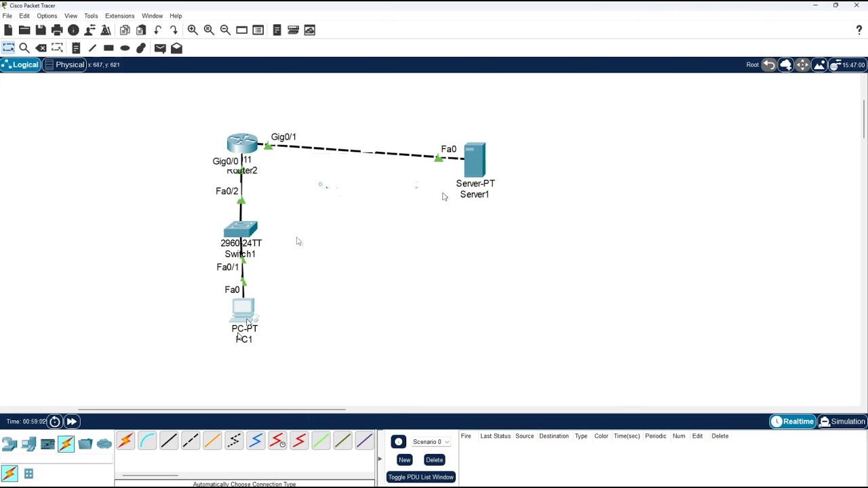Open the View menu
This screenshot has height=488, width=868.
[x=71, y=16]
